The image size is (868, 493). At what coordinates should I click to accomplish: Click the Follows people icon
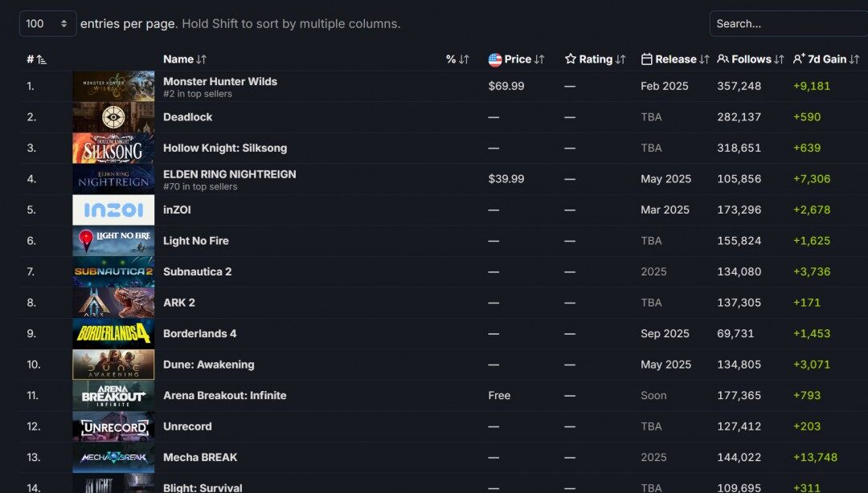(x=723, y=59)
